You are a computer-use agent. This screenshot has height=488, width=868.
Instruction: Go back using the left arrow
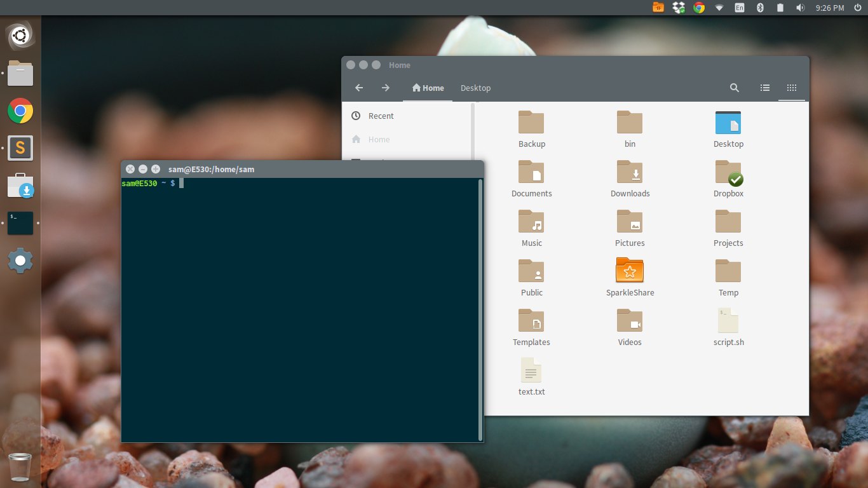(359, 88)
